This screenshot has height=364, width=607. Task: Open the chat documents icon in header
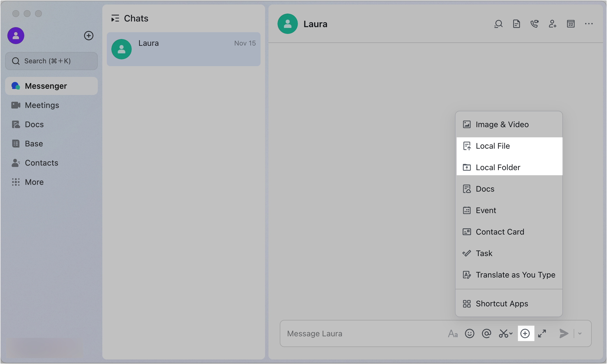(517, 24)
